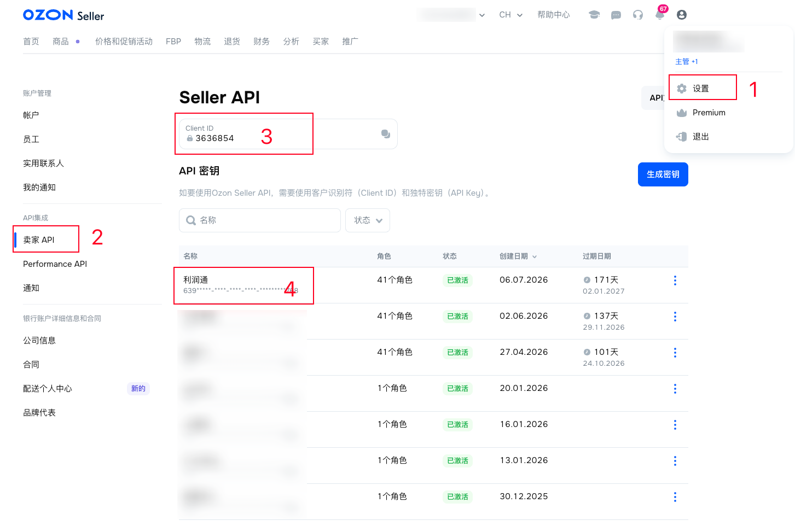Expand the CH language dropdown
This screenshot has width=795, height=532.
click(511, 15)
